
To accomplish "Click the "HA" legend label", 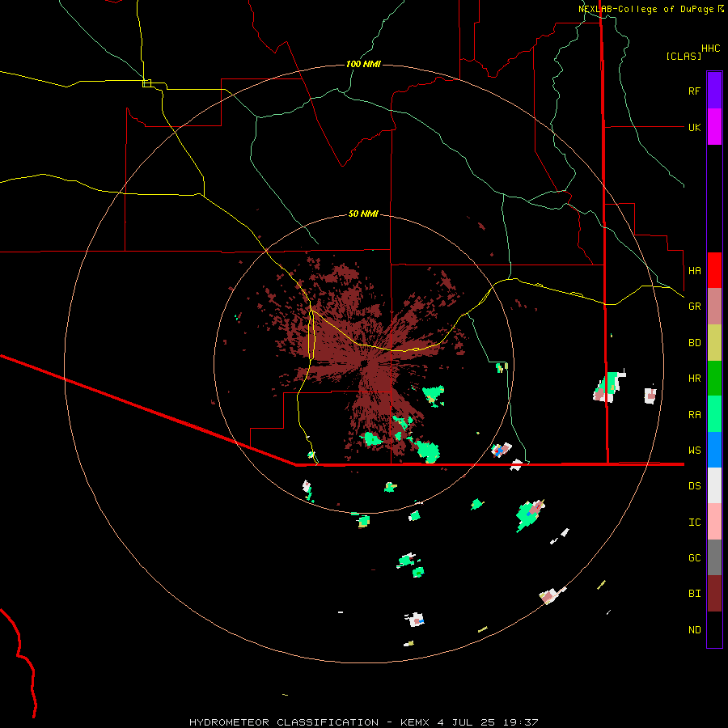I will 694,271.
